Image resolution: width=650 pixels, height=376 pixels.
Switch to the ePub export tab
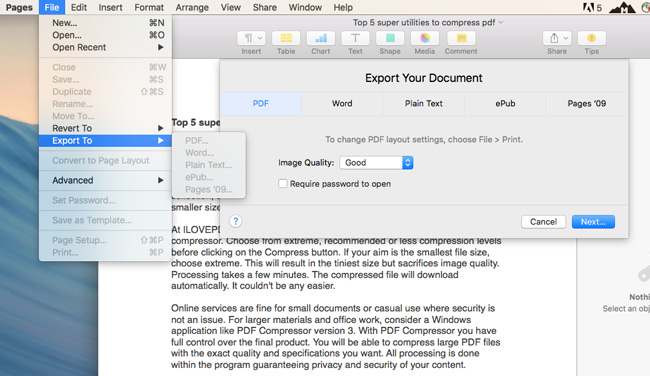point(505,103)
